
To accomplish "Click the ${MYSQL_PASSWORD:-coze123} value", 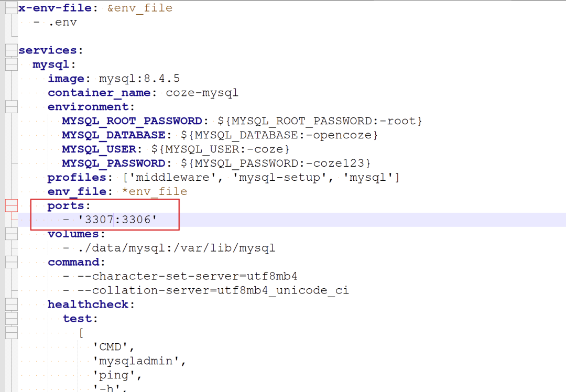I will click(x=276, y=163).
